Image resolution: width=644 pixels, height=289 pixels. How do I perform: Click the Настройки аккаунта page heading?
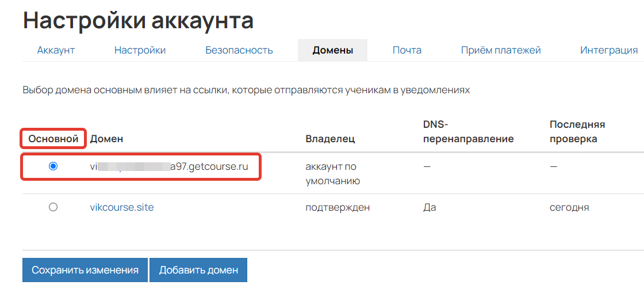click(x=138, y=20)
